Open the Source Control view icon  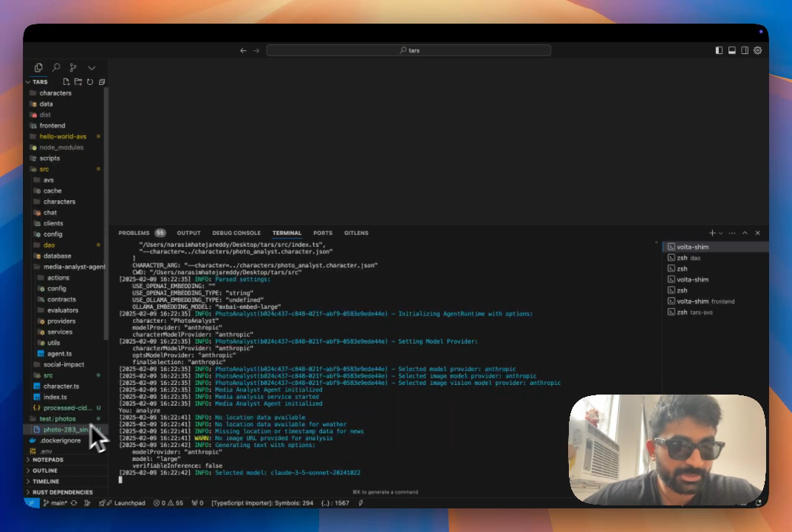73,67
